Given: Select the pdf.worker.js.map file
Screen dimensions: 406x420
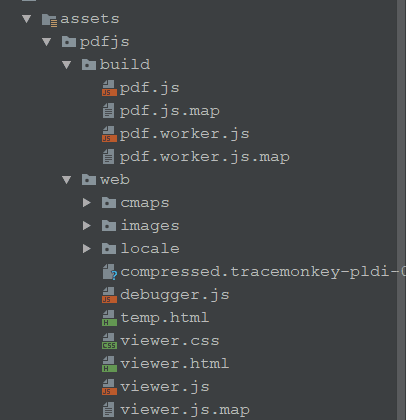Looking at the screenshot, I should point(205,157).
